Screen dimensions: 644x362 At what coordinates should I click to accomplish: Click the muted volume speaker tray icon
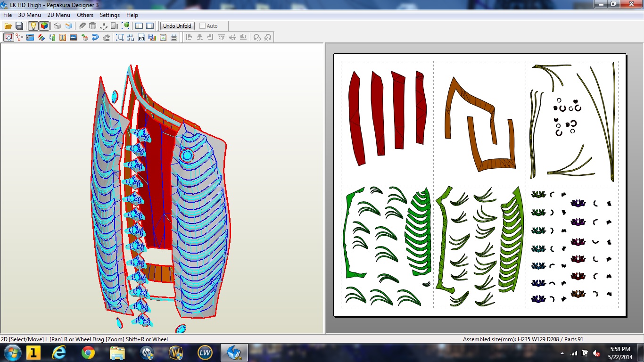coord(596,353)
